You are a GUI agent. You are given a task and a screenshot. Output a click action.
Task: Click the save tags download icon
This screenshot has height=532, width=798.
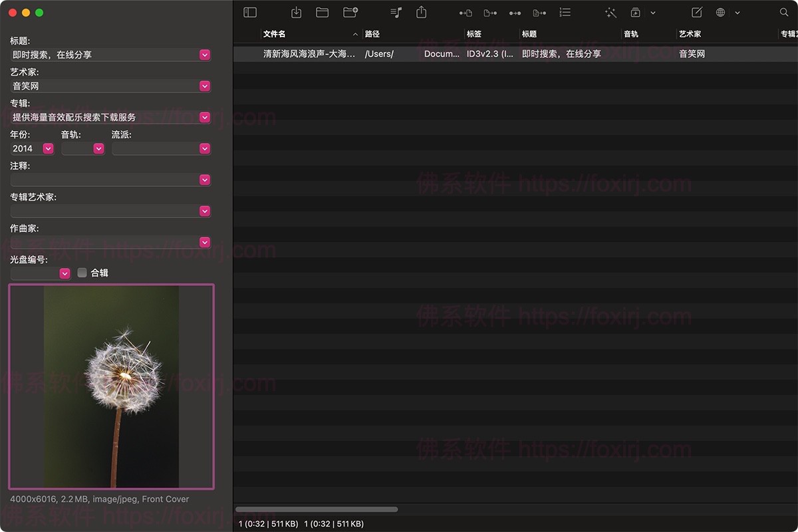pos(296,12)
